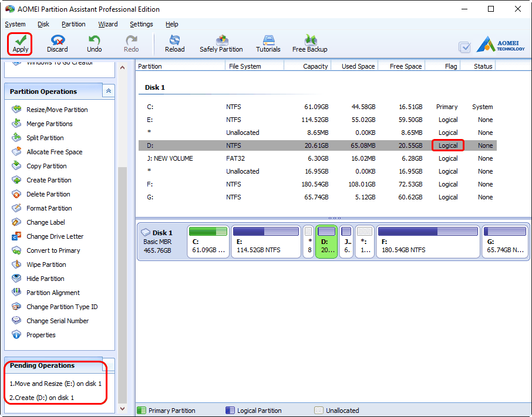Select F: 180.54GB NTFS disk map block

click(x=428, y=242)
